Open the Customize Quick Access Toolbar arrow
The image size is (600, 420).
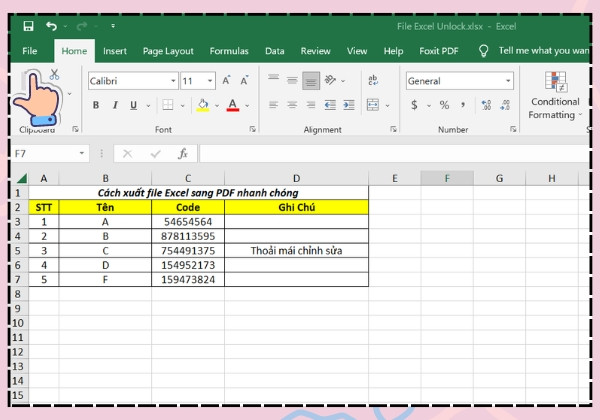click(x=113, y=26)
